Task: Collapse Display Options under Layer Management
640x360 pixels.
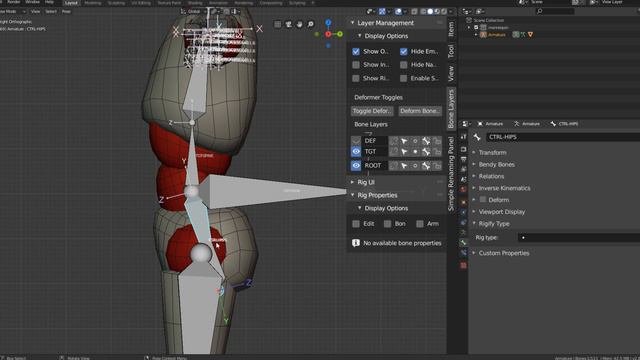Action: click(x=360, y=36)
